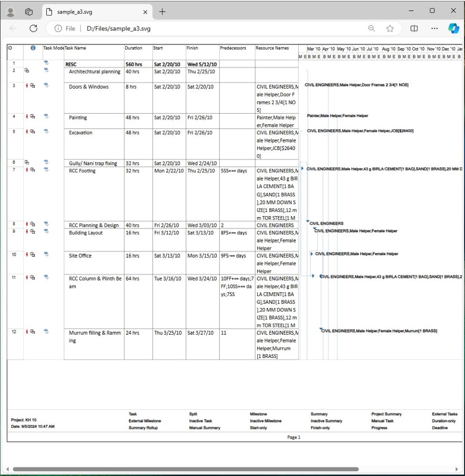This screenshot has width=465, height=476.
Task: Open the zoom magnifier in address bar
Action: [x=371, y=29]
